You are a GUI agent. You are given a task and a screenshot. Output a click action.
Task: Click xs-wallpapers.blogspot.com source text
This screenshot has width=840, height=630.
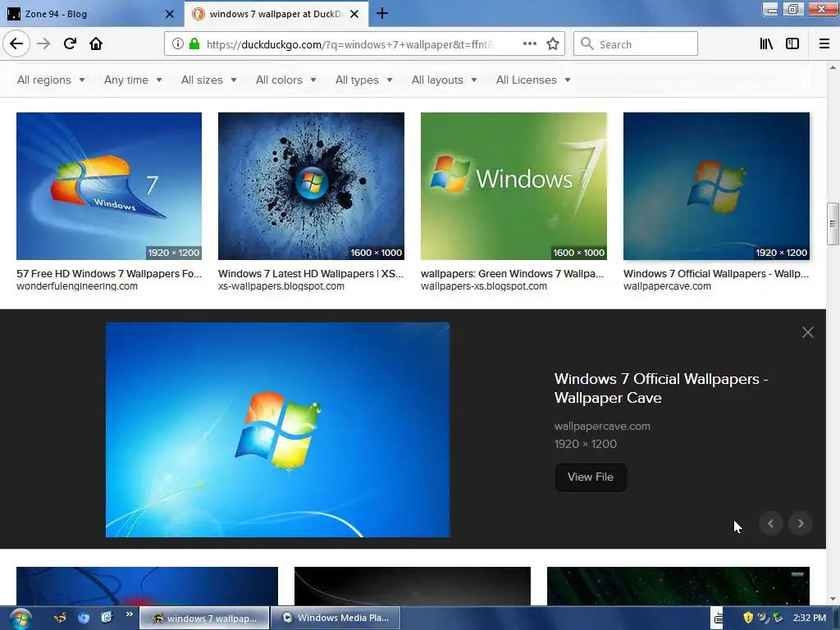pyautogui.click(x=281, y=286)
